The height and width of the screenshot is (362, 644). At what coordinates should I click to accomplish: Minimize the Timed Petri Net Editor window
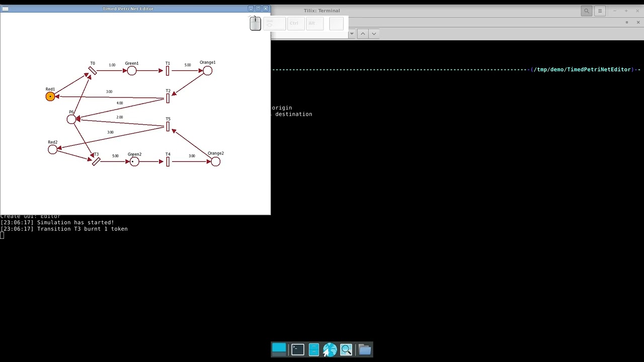tap(251, 9)
